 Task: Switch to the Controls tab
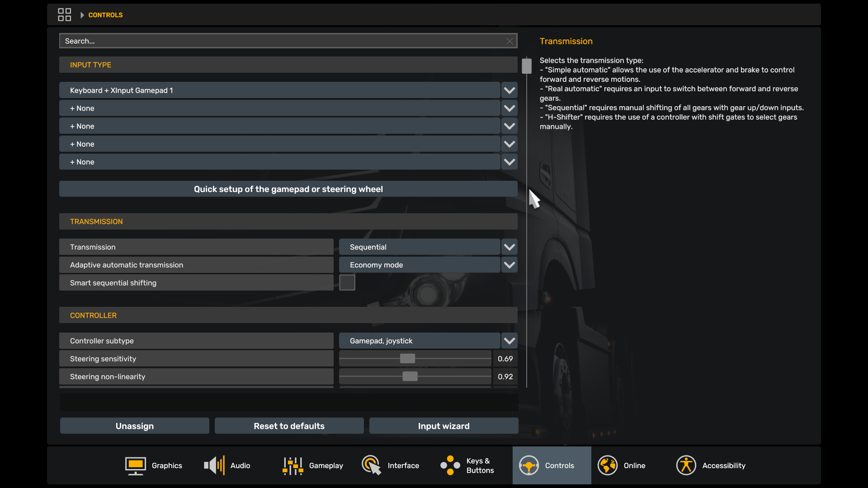pyautogui.click(x=552, y=465)
